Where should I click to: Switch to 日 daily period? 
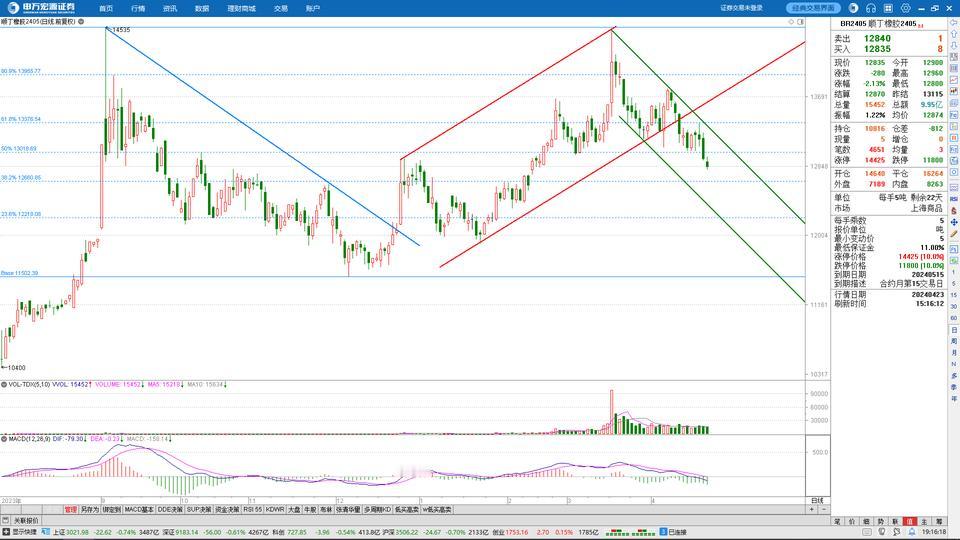click(x=954, y=330)
